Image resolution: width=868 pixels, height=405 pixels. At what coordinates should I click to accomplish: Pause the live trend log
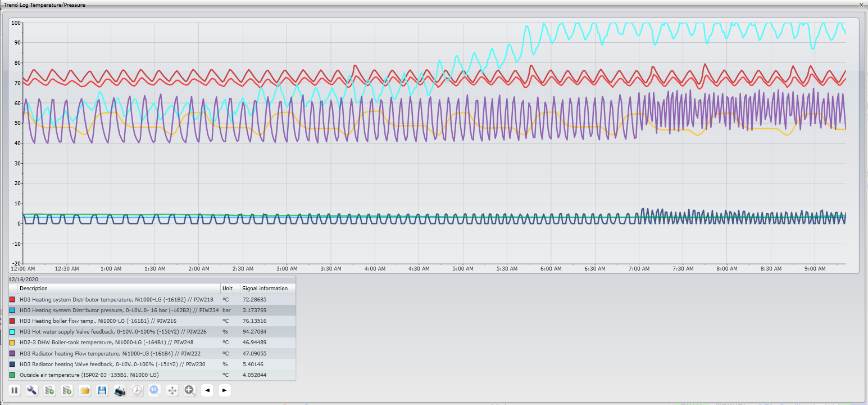click(15, 390)
